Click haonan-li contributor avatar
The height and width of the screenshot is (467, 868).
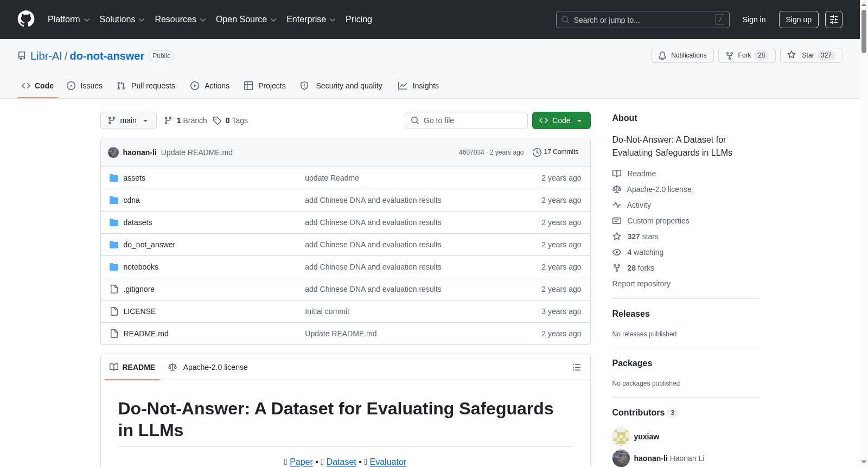point(621,458)
